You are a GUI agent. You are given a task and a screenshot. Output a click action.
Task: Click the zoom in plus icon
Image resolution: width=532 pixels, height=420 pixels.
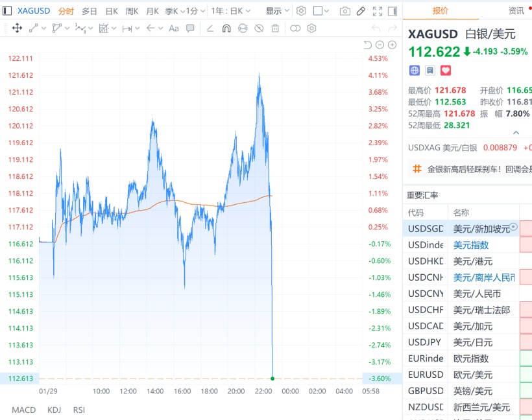click(393, 45)
